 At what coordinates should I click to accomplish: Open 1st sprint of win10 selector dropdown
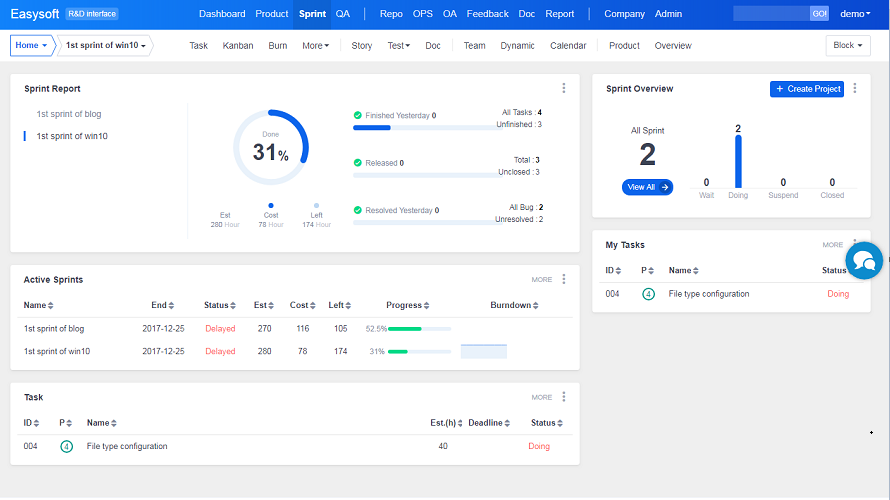click(x=106, y=46)
